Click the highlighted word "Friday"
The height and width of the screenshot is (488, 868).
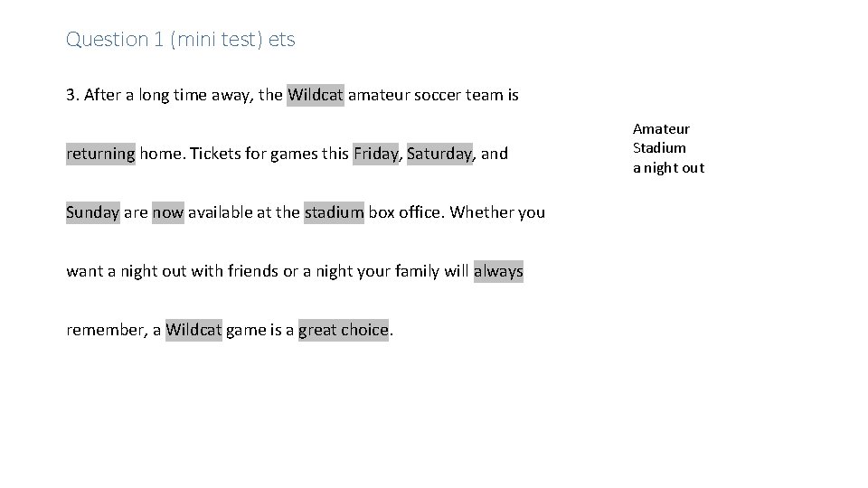pos(376,154)
